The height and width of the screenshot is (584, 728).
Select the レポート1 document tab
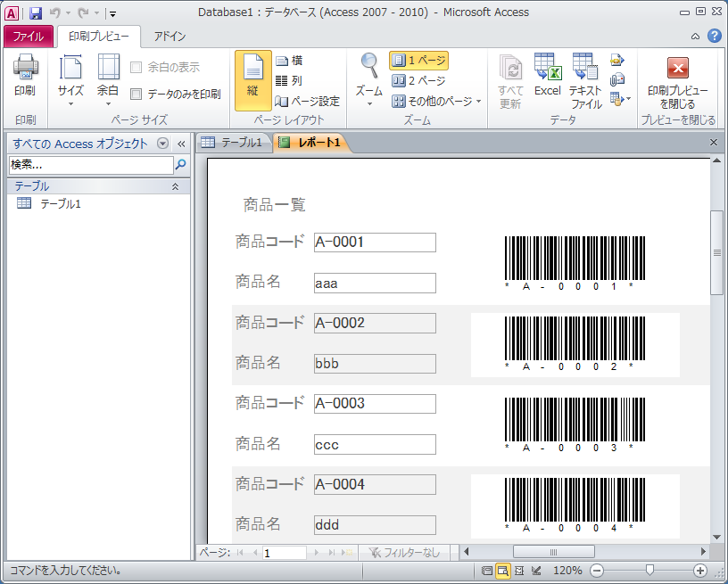tap(310, 143)
